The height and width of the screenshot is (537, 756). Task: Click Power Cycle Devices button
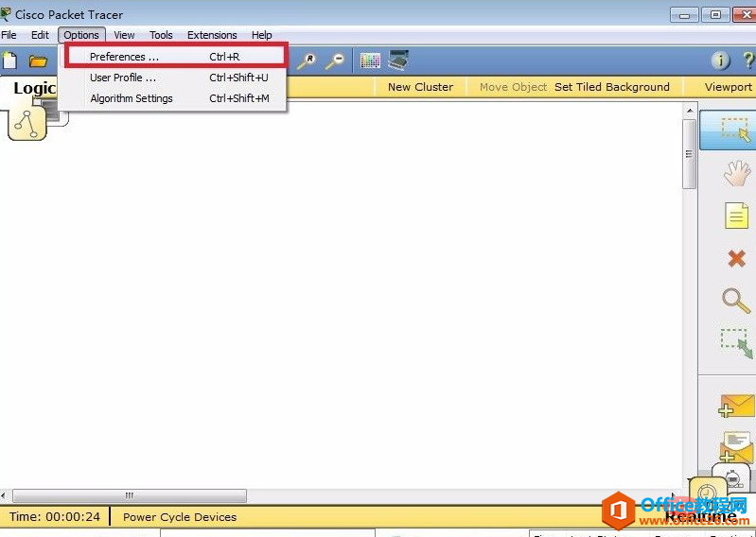click(180, 517)
